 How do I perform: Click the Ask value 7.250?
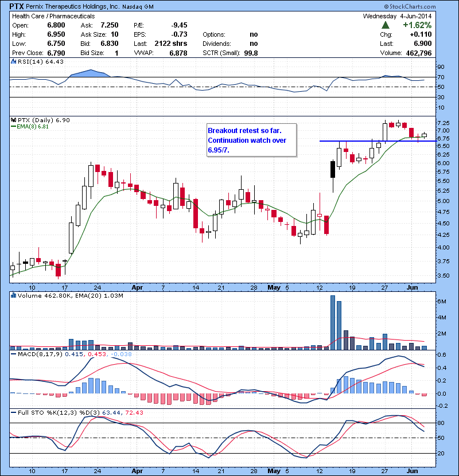pos(110,25)
